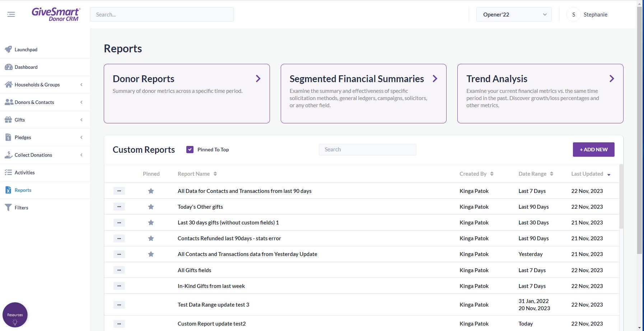644x331 pixels.
Task: Open Launchpad via rocket icon
Action: (8, 49)
